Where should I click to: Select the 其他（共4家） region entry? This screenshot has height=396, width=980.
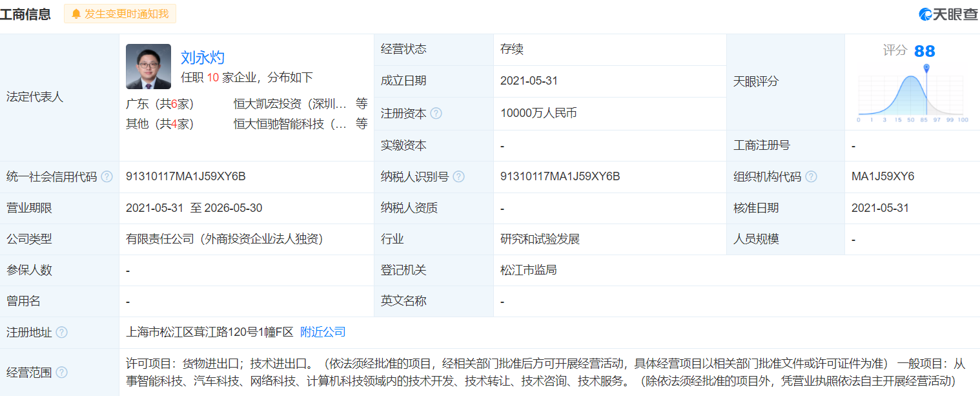point(160,124)
